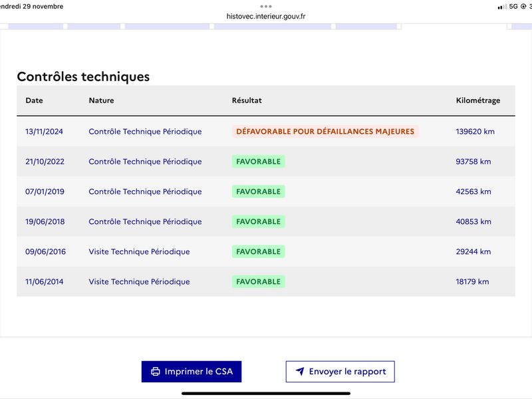The width and height of the screenshot is (532, 399).
Task: Click the Imprimer le CSA button
Action: click(x=192, y=372)
